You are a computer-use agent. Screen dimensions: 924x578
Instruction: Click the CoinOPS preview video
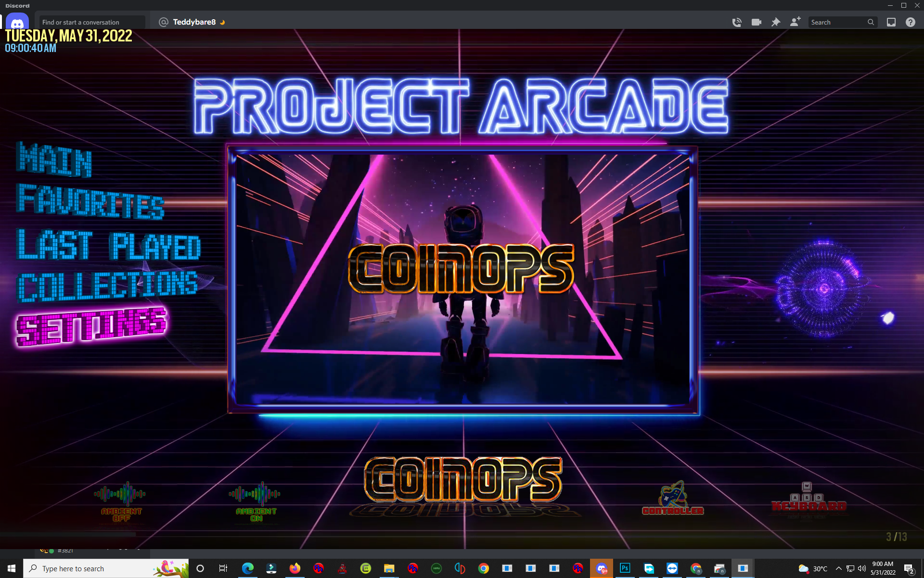(x=463, y=279)
